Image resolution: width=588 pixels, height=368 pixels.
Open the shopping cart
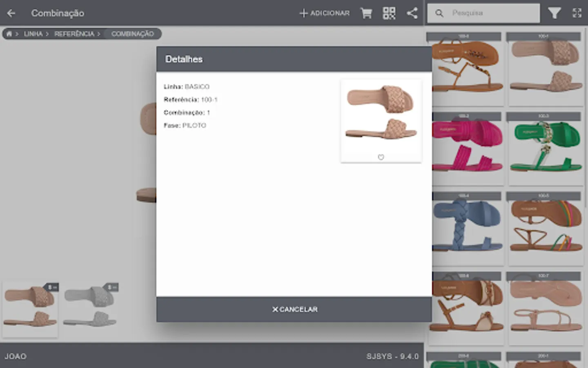[366, 13]
